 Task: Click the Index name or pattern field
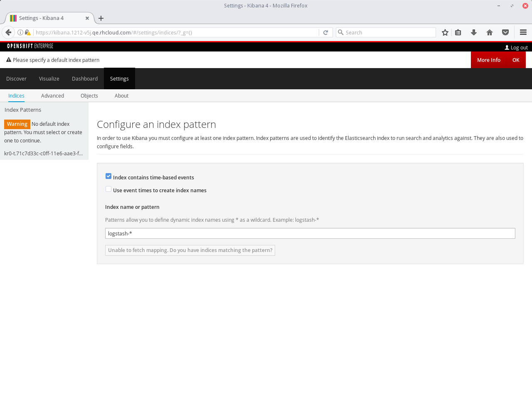tap(310, 233)
